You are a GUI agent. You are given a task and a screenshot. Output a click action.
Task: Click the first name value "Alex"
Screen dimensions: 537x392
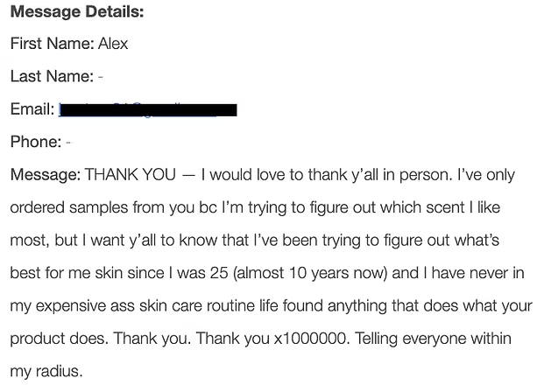(x=113, y=44)
